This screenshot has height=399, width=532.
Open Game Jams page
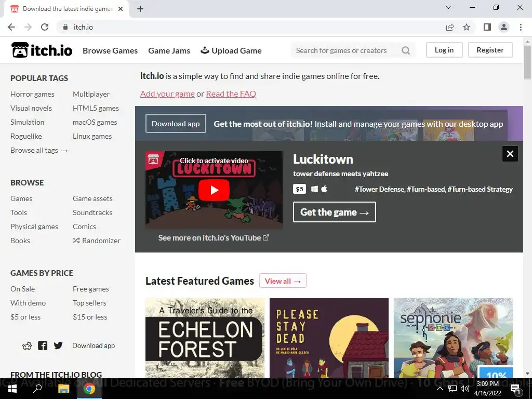pos(169,50)
